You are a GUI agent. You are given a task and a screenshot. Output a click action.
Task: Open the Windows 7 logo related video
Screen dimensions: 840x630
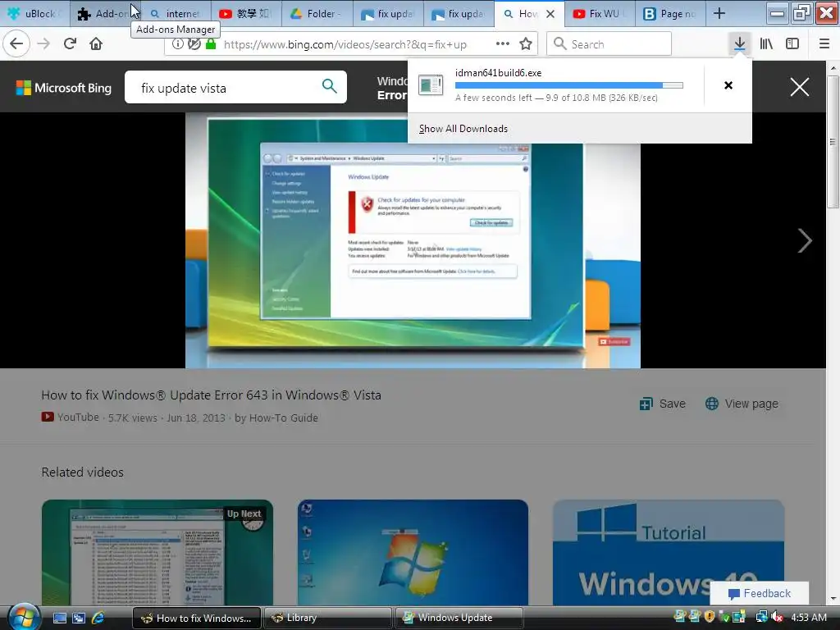point(413,552)
